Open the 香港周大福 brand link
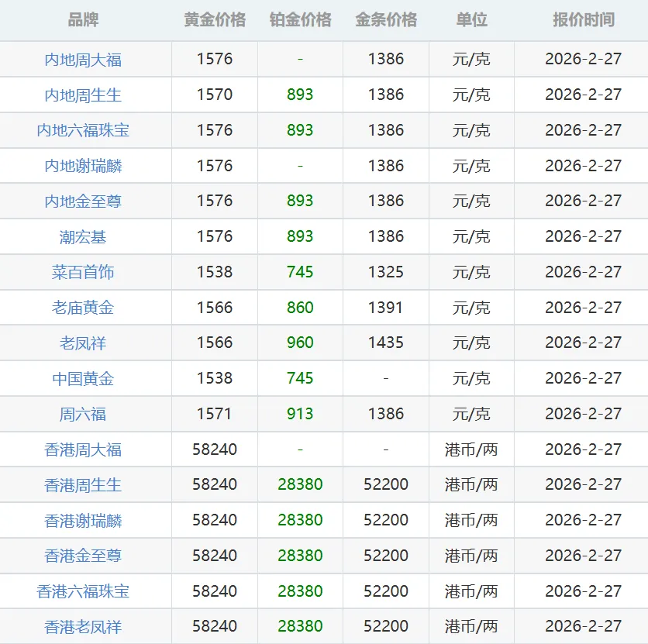This screenshot has width=648, height=644. pos(83,449)
